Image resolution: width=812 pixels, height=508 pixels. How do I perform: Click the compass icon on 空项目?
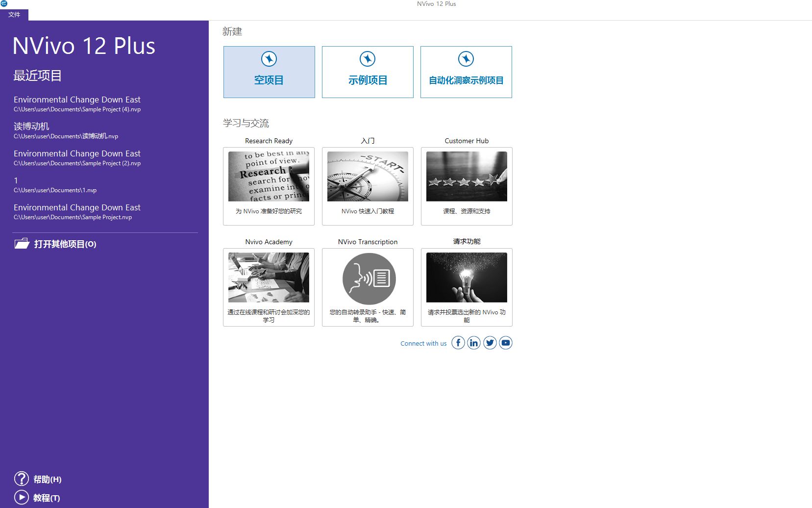tap(269, 59)
